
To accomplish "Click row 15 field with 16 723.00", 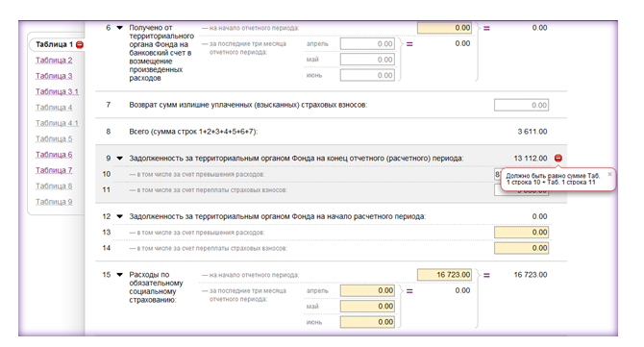I will coord(444,275).
